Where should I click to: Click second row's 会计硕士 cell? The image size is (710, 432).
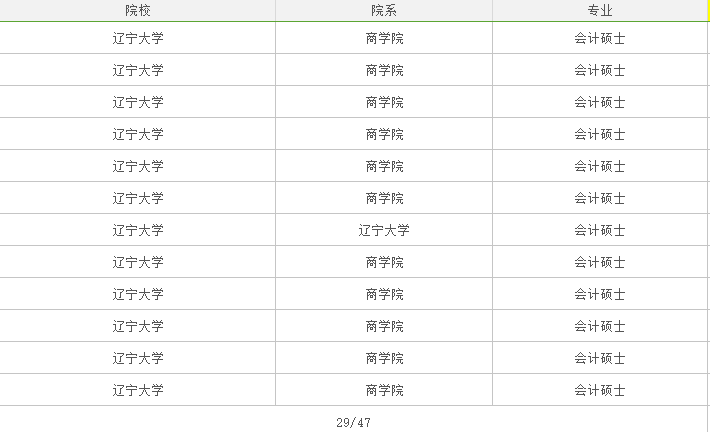point(600,70)
